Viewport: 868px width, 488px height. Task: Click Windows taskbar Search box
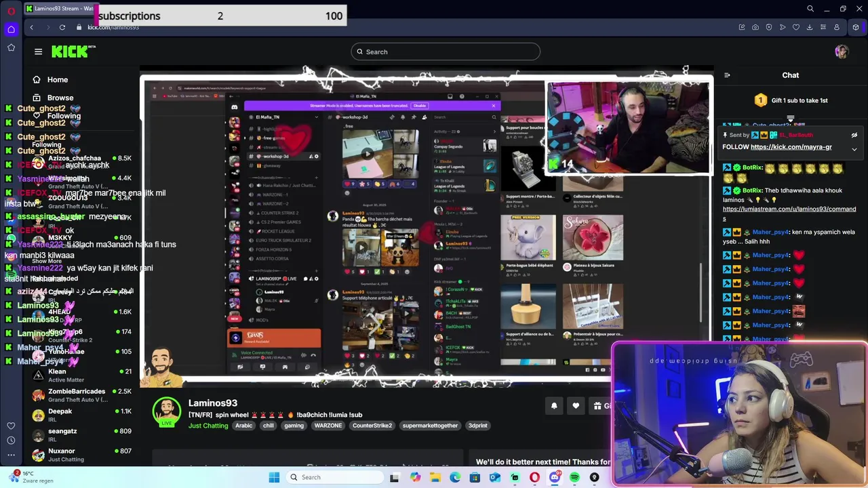coord(334,477)
